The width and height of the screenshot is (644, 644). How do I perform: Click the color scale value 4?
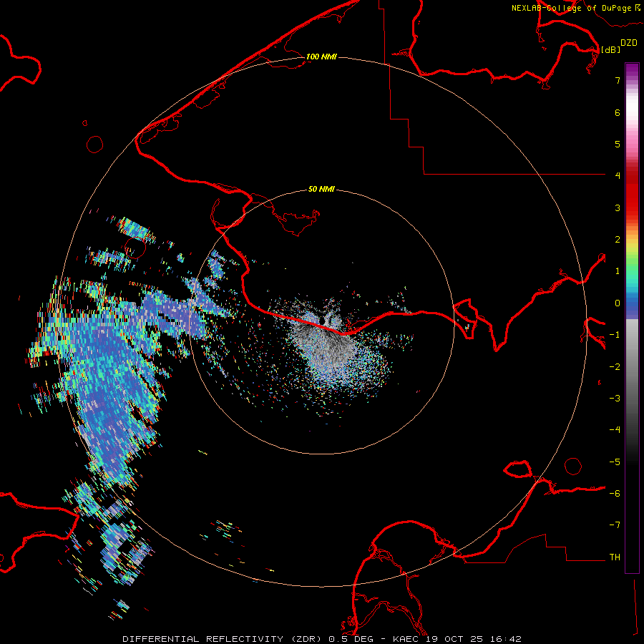pyautogui.click(x=618, y=176)
